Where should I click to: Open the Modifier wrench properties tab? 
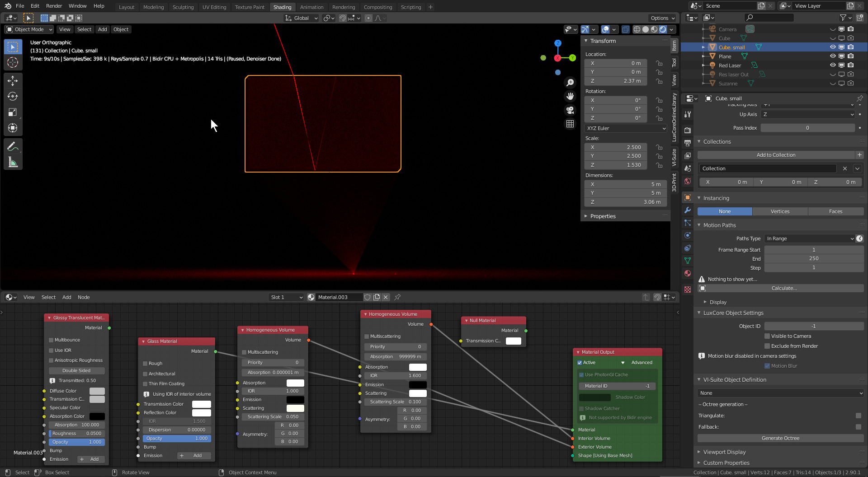(688, 210)
